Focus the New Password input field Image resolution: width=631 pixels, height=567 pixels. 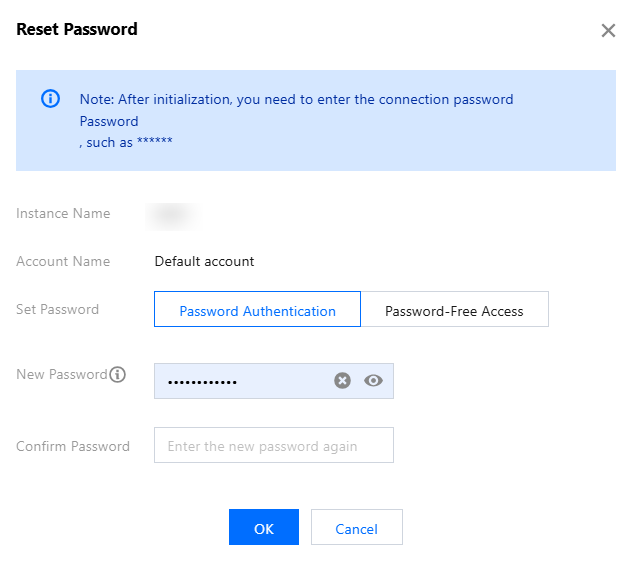(274, 381)
